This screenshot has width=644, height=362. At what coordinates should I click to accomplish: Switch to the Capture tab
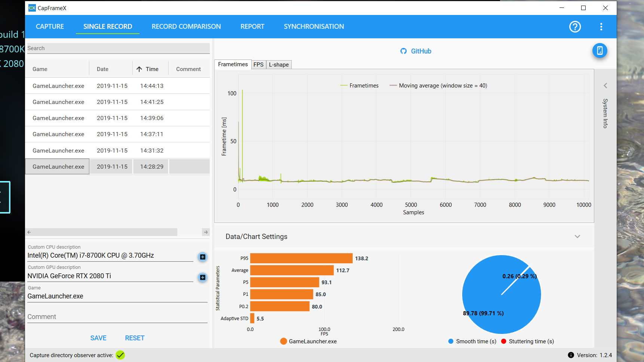coord(50,27)
